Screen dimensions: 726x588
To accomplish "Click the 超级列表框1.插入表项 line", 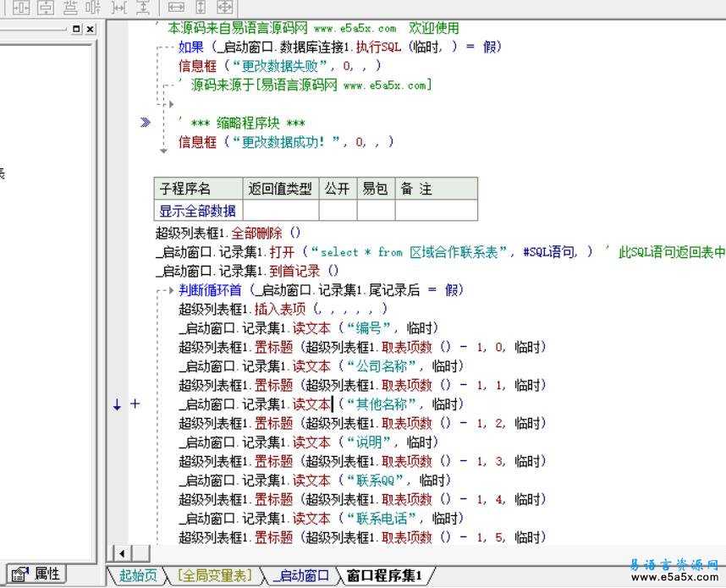I will (283, 309).
